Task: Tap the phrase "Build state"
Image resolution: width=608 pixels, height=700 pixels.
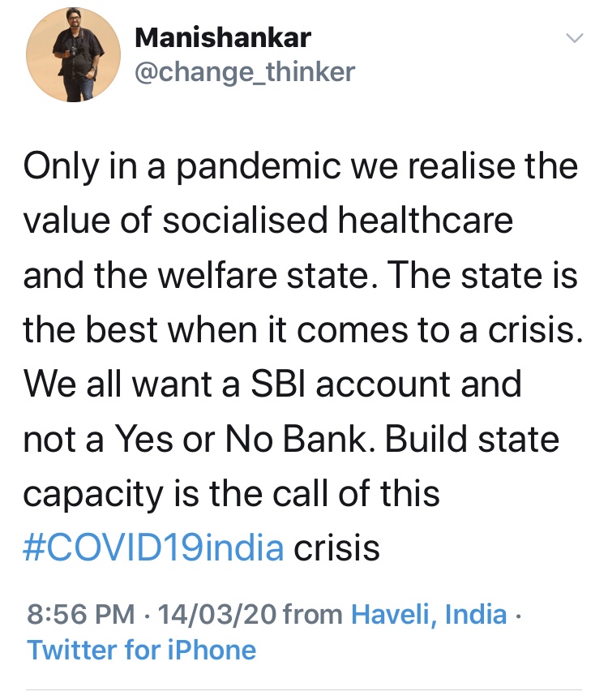Action: [473, 440]
